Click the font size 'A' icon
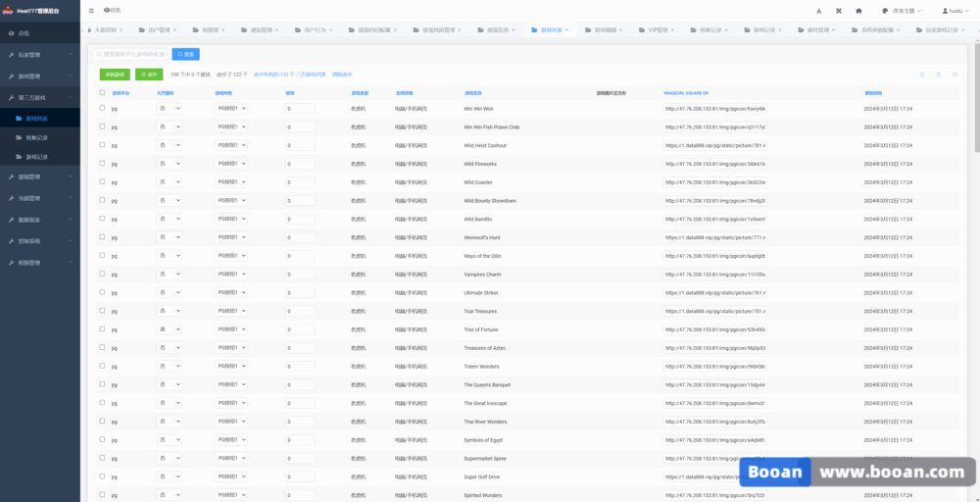The width and height of the screenshot is (980, 502). click(x=818, y=11)
